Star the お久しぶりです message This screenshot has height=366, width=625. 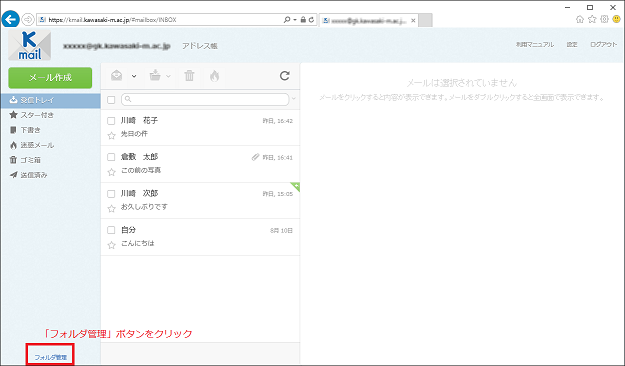click(x=112, y=209)
